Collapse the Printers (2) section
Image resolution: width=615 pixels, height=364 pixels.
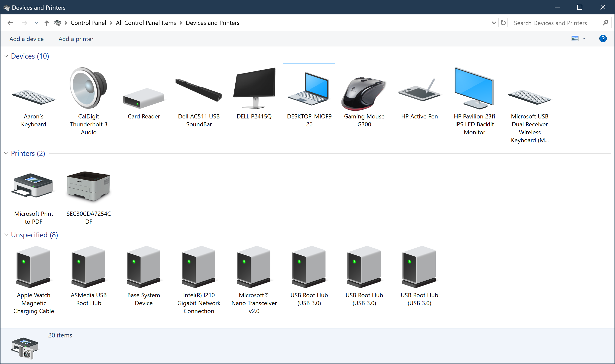tap(6, 153)
